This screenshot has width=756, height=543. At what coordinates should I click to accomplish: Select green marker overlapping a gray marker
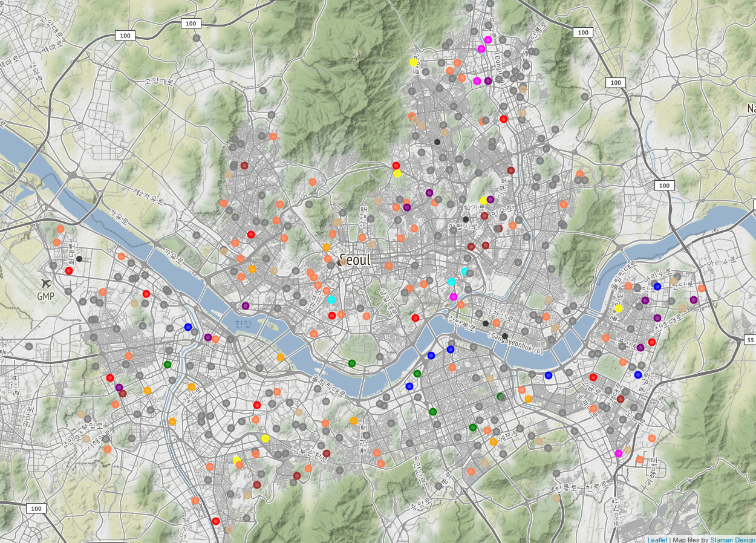(500, 397)
